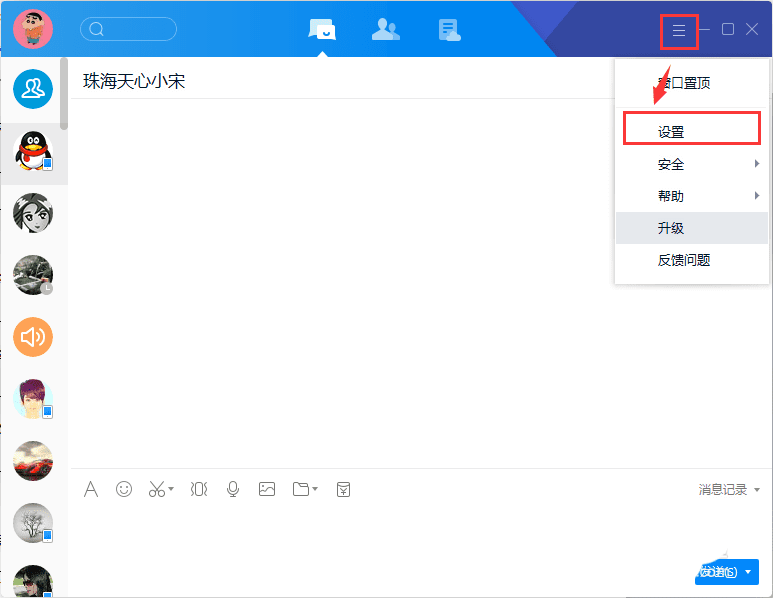773x598 pixels.
Task: Open the hamburger main menu
Action: pos(679,31)
